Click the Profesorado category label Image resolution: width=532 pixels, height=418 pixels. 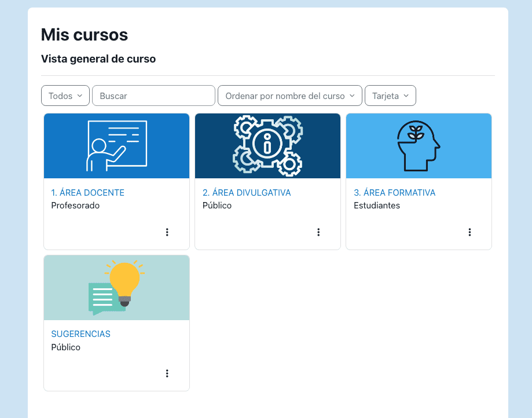75,206
